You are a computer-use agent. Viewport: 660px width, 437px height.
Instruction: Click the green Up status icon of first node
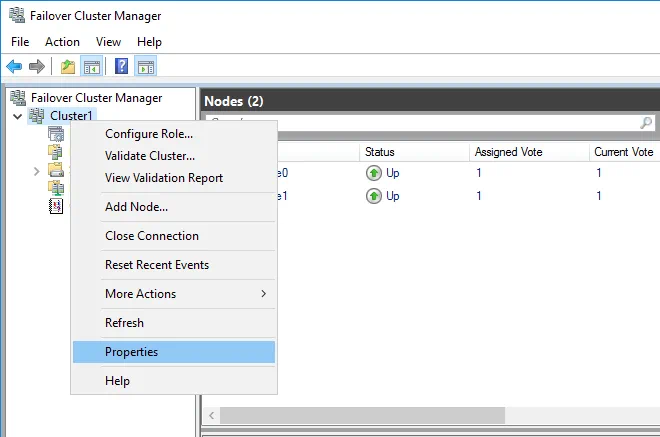[x=374, y=172]
